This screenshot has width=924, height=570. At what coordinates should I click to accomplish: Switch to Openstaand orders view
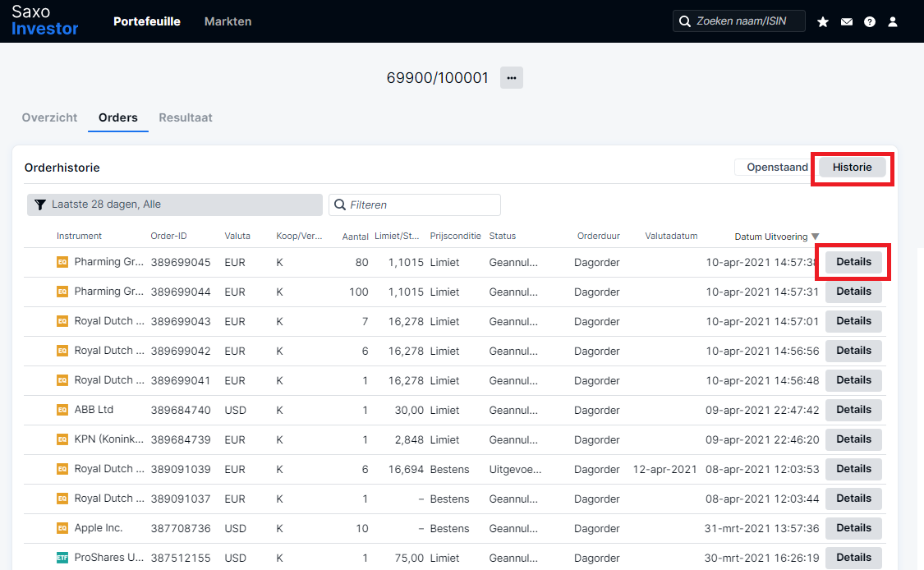click(x=777, y=167)
